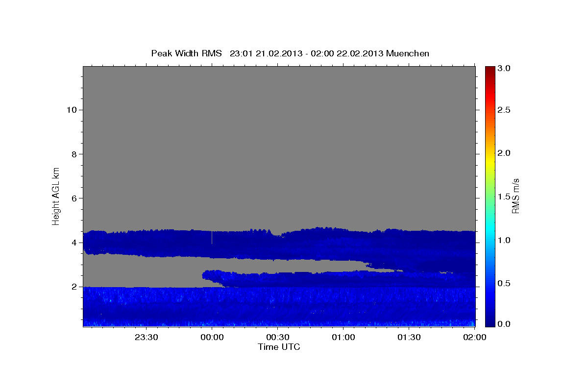Click the colorbar value '0.5'
This screenshot has width=588, height=392.
tap(504, 283)
